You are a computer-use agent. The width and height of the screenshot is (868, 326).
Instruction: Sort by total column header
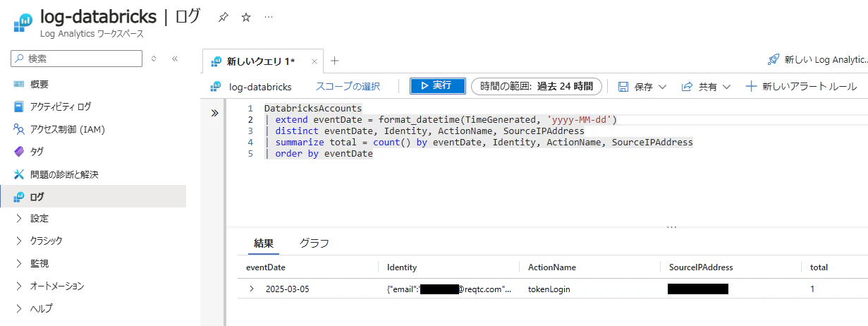coord(819,267)
